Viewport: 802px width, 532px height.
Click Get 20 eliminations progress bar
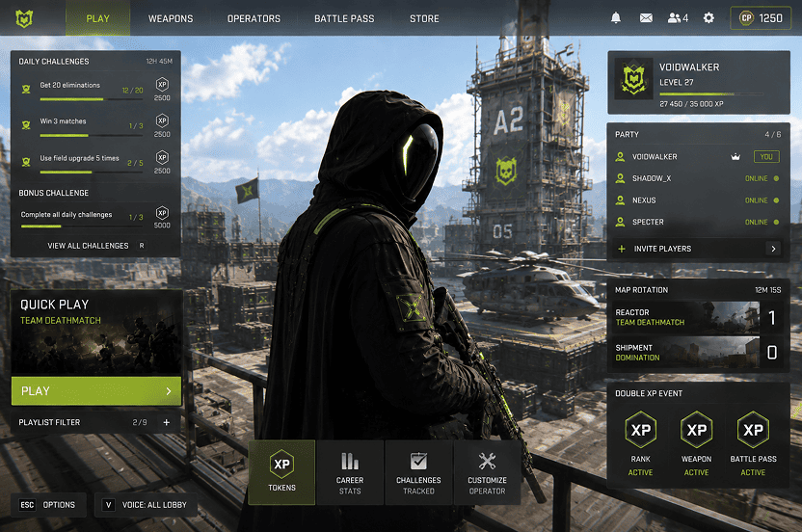tap(91, 99)
